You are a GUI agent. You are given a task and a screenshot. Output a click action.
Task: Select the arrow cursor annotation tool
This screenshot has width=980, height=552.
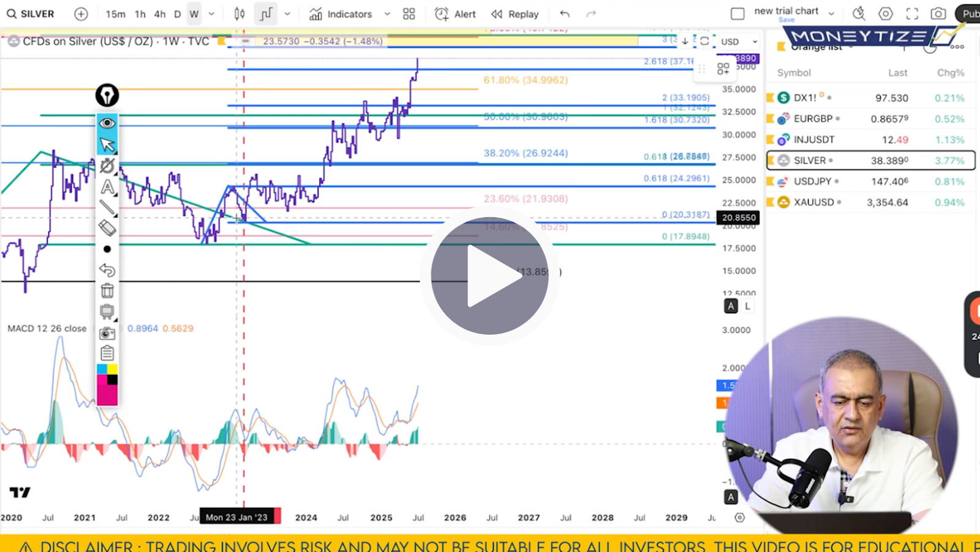(107, 145)
